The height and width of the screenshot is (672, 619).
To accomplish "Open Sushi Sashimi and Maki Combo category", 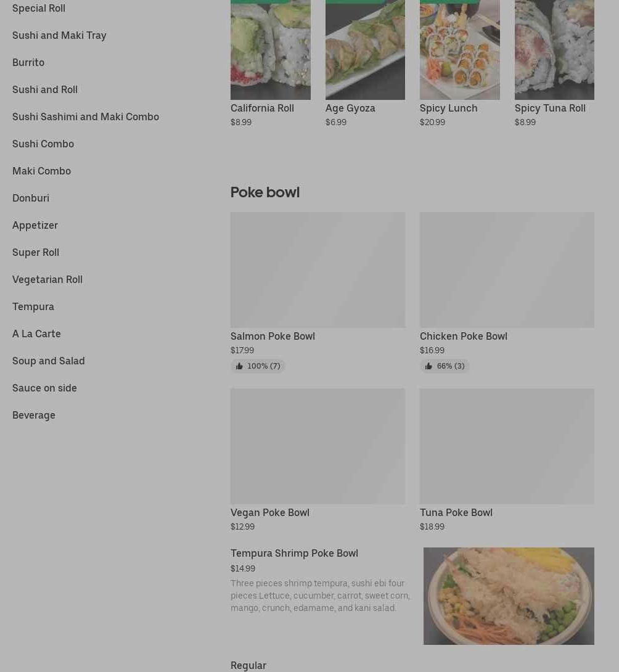I will tap(86, 117).
